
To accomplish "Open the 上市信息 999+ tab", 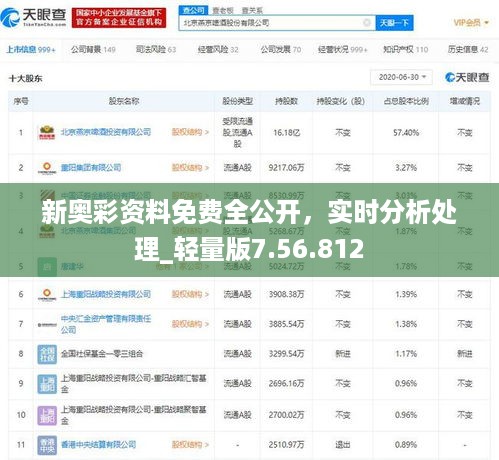I will (31, 50).
